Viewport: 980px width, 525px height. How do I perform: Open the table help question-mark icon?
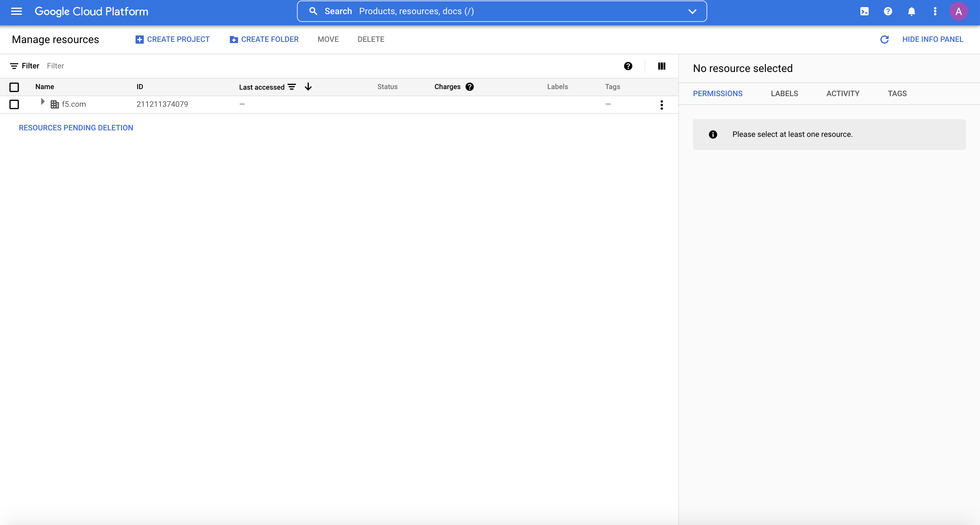click(x=628, y=66)
